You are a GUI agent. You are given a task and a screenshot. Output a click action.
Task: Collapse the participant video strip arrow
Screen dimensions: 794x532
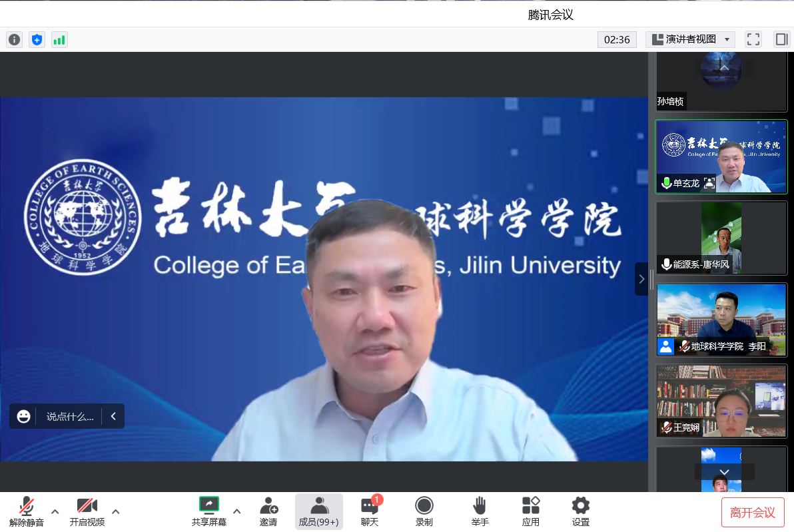click(641, 279)
